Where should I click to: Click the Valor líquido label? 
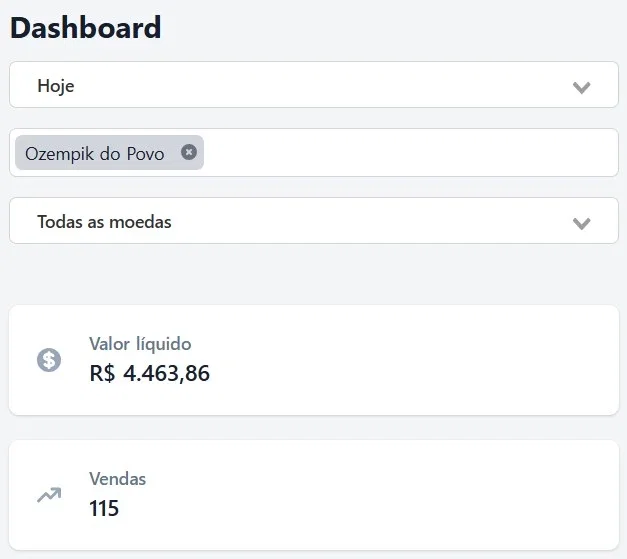pyautogui.click(x=140, y=344)
